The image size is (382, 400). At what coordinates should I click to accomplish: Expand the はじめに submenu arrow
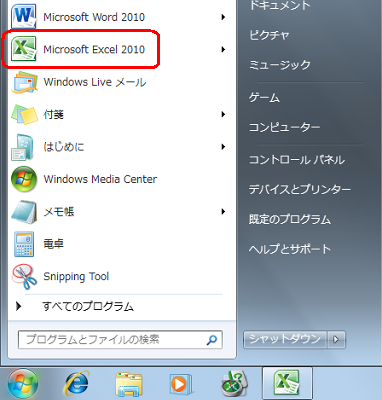click(x=223, y=147)
